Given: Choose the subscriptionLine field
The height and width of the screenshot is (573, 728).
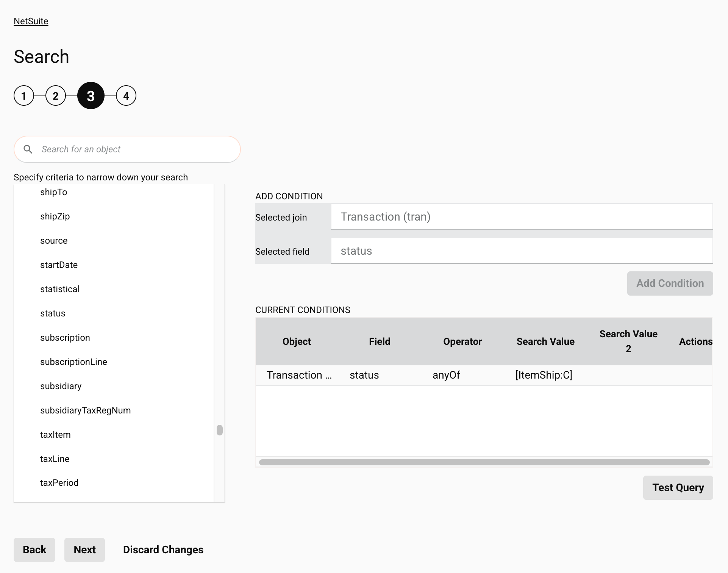Looking at the screenshot, I should (x=73, y=362).
